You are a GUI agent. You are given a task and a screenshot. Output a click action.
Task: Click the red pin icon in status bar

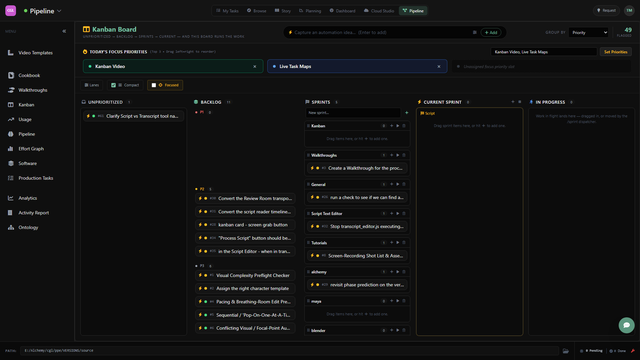tap(633, 351)
